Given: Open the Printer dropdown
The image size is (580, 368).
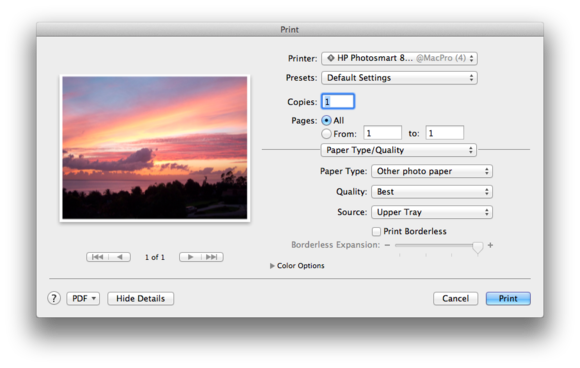Looking at the screenshot, I should 399,58.
